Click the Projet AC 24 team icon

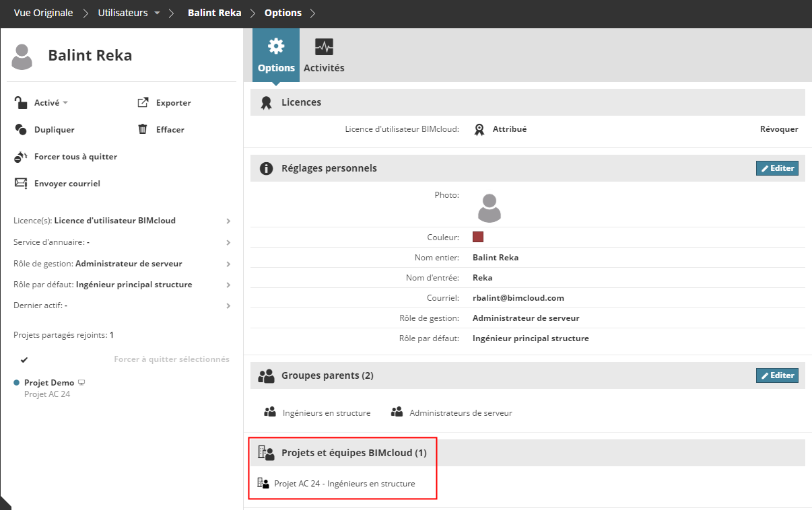tap(263, 483)
